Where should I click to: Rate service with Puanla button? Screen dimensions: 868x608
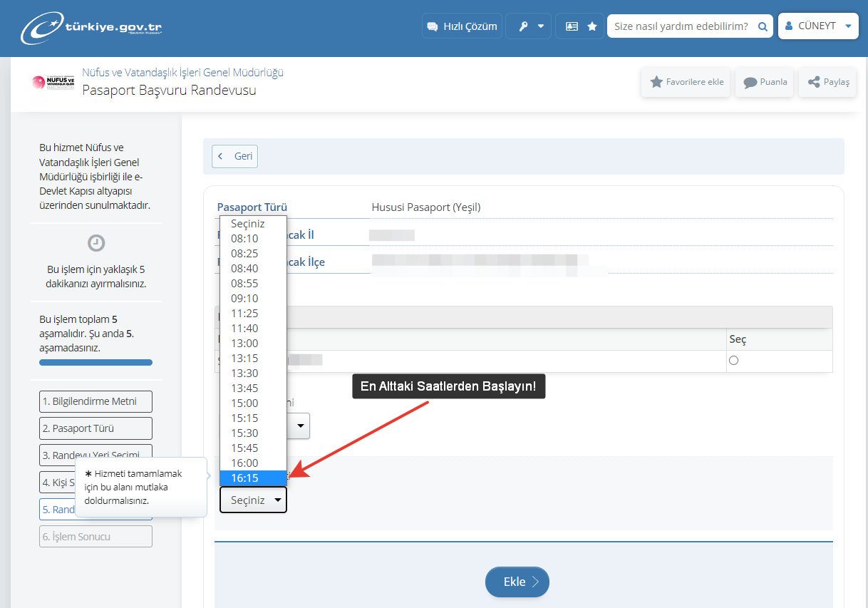(x=765, y=82)
